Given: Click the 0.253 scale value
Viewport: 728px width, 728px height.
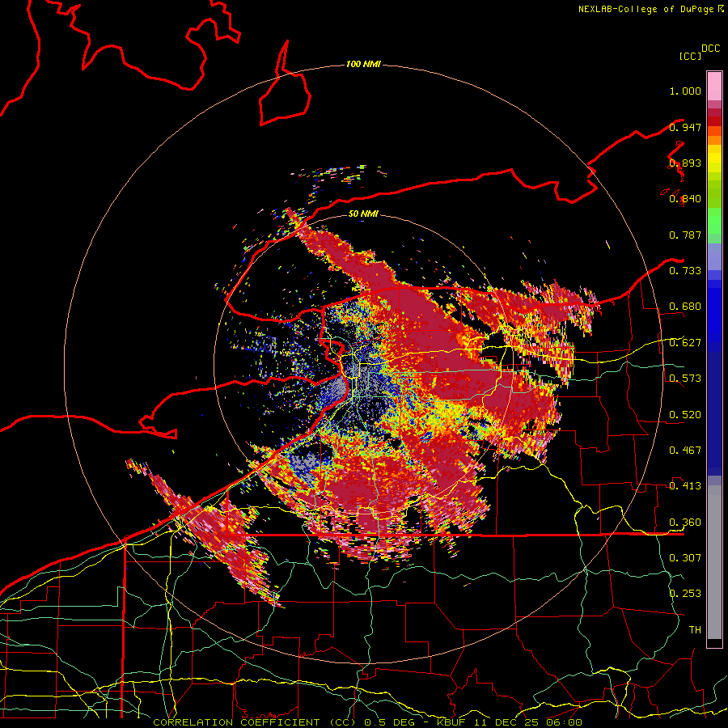Looking at the screenshot, I should click(685, 594).
